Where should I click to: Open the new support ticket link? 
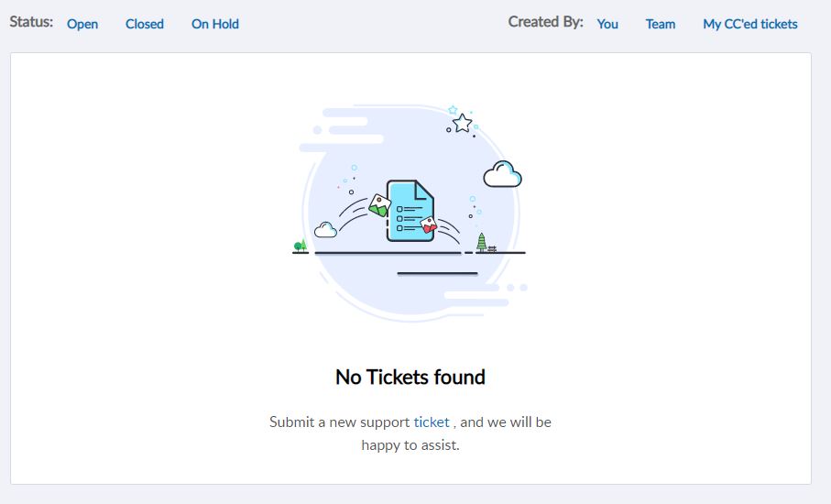point(432,422)
